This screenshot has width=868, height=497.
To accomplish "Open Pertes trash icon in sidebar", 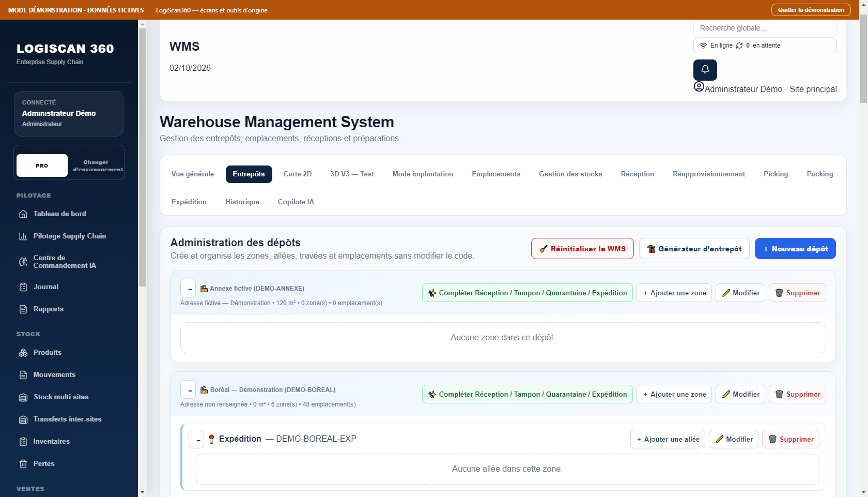I will (x=23, y=464).
